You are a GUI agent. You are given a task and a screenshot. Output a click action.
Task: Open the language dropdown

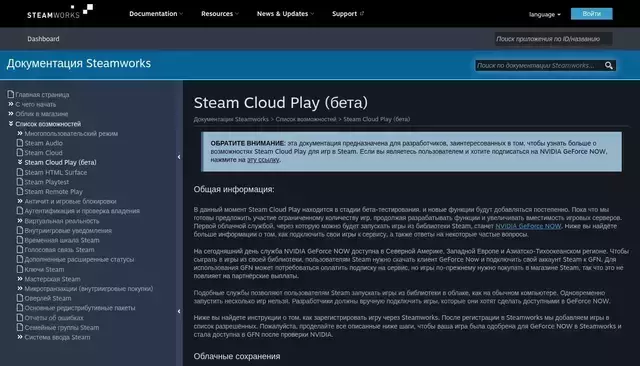point(544,14)
